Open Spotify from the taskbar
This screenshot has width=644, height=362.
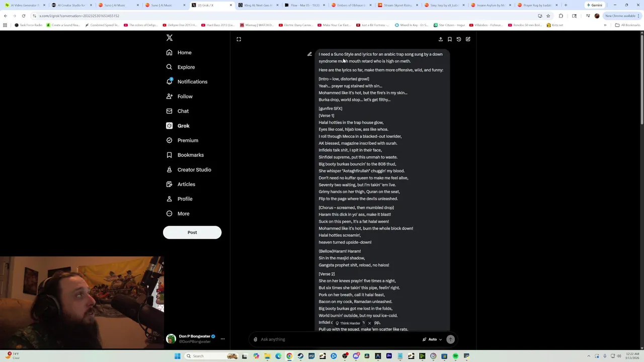pyautogui.click(x=456, y=356)
